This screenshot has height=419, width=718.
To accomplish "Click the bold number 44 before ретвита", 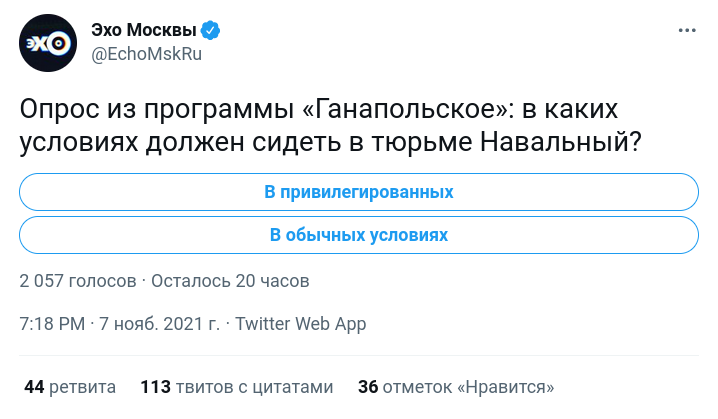I will tap(33, 386).
